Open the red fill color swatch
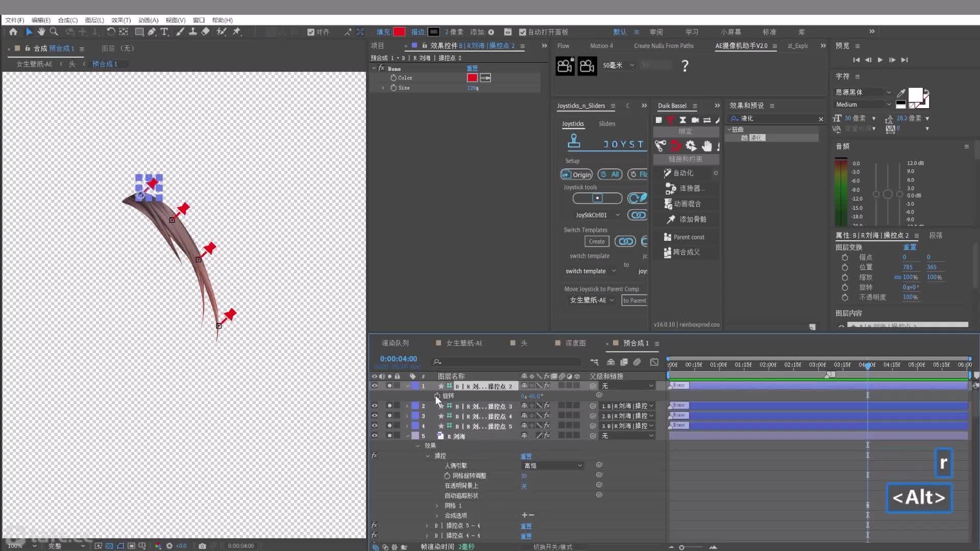Viewport: 980px width, 551px height. coord(399,32)
